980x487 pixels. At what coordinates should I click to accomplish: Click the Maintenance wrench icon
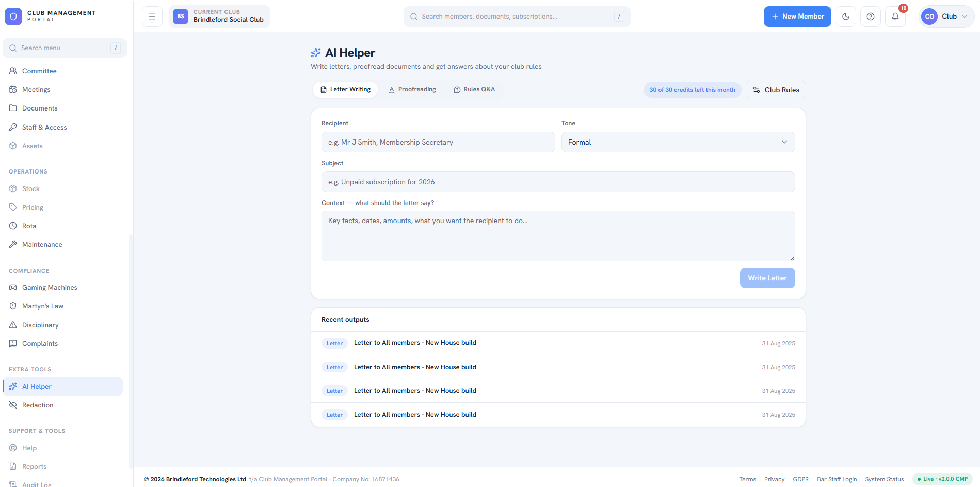(13, 244)
